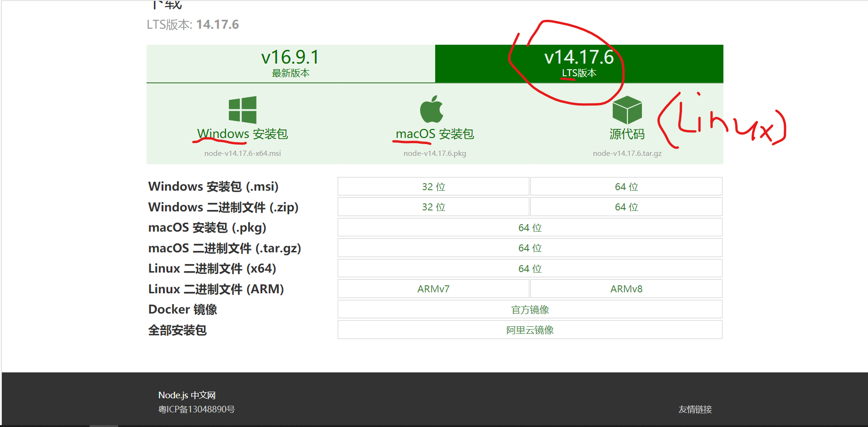Click the Docker 镜像 row label

[183, 309]
